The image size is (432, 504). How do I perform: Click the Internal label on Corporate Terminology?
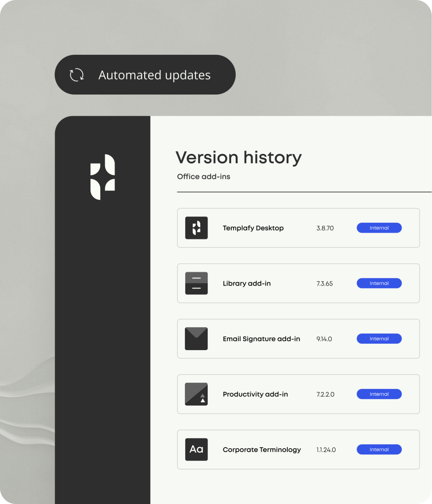click(x=379, y=450)
